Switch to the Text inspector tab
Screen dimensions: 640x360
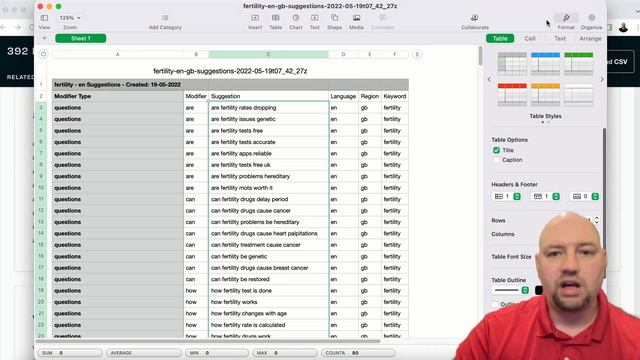point(560,38)
